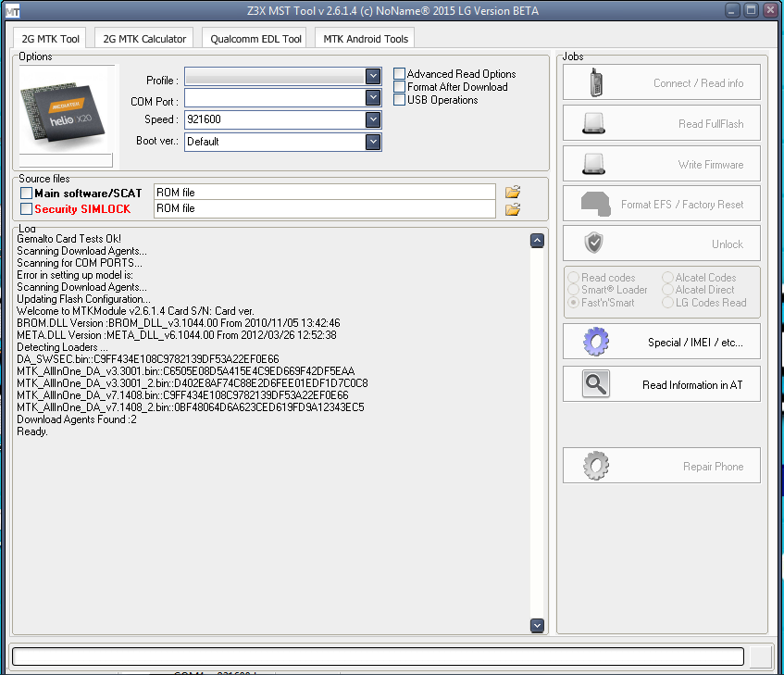The image size is (784, 675).
Task: Switch to the 2G MTK Tool tab
Action: (50, 39)
